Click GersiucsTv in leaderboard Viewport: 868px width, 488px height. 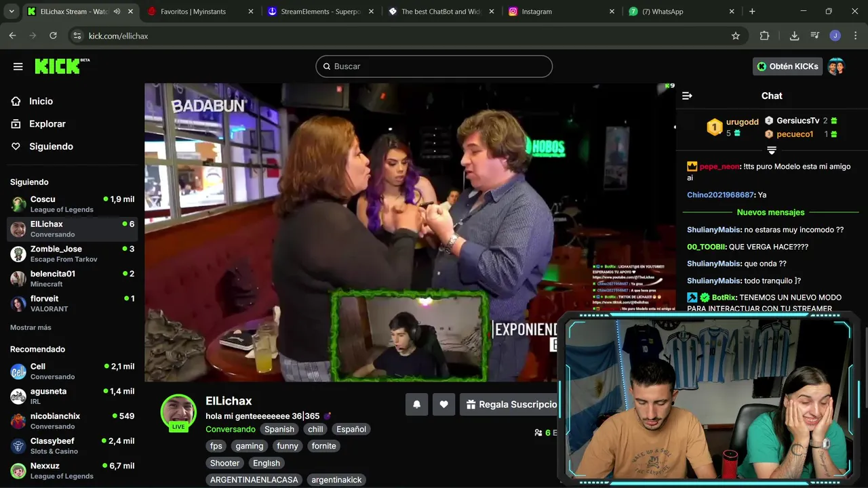coord(798,121)
